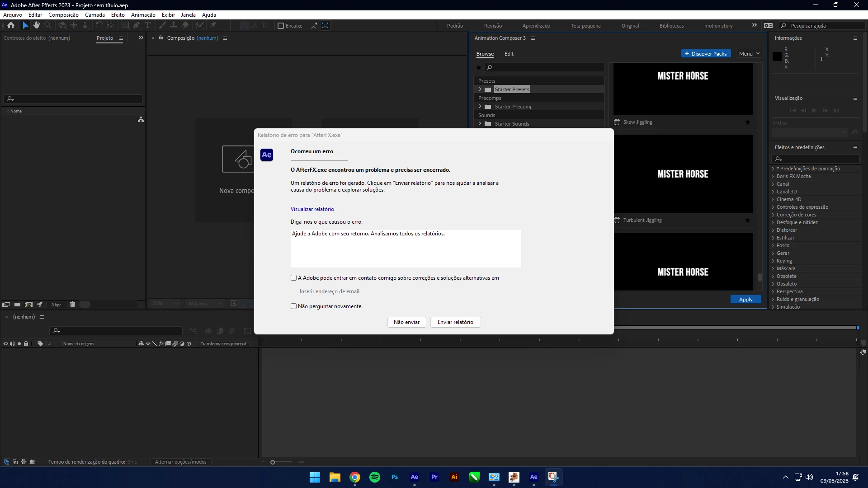This screenshot has height=488, width=868.
Task: Select the Type text tool
Action: tap(148, 25)
